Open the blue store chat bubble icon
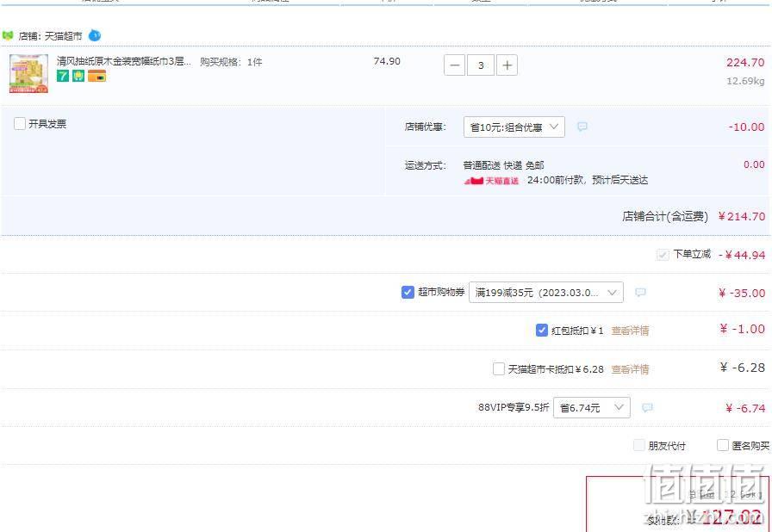 click(95, 35)
